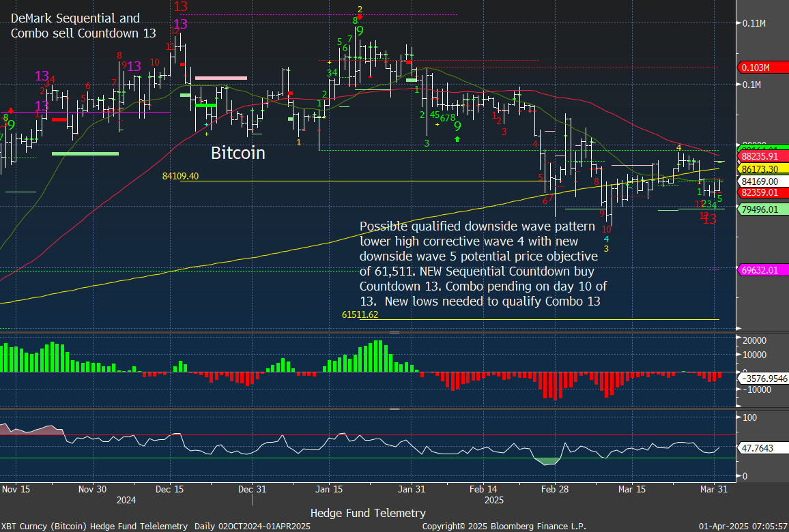Viewport: 789px width, 532px height.
Task: Click the DeMark Sequential and Combo title annotation
Action: [83, 26]
